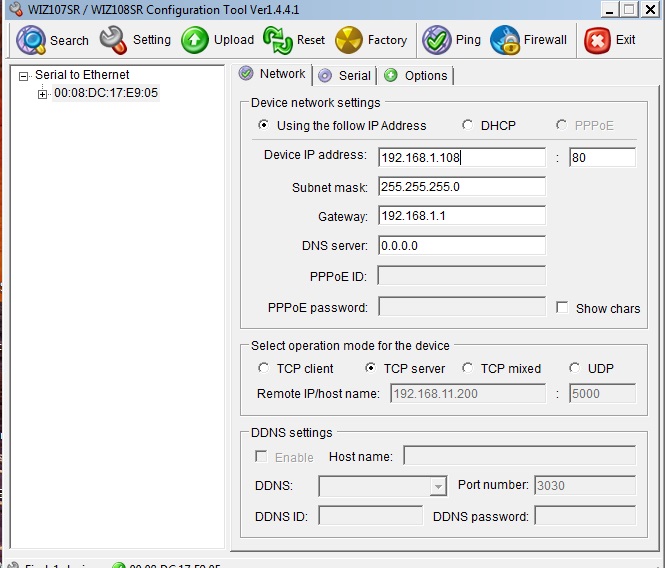
Task: Click the PPPoE ID field
Action: (462, 276)
